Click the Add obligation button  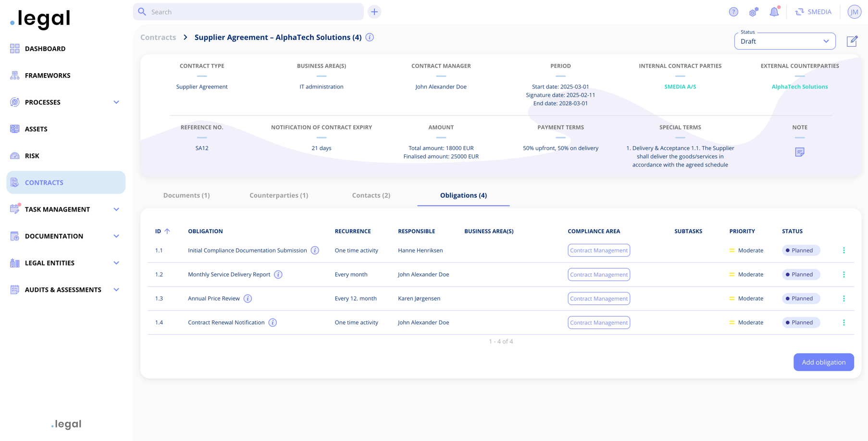(x=824, y=362)
